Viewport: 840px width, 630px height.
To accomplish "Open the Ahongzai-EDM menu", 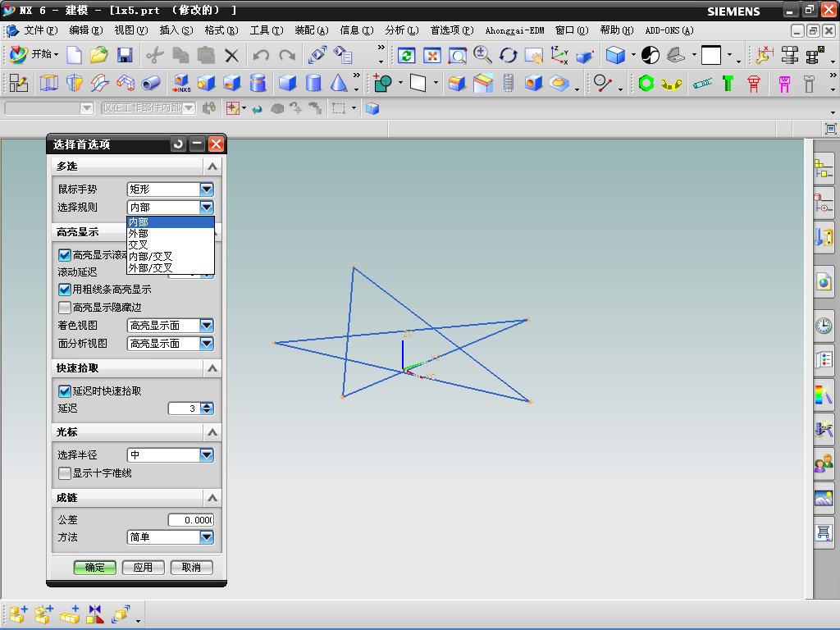I will [x=515, y=30].
